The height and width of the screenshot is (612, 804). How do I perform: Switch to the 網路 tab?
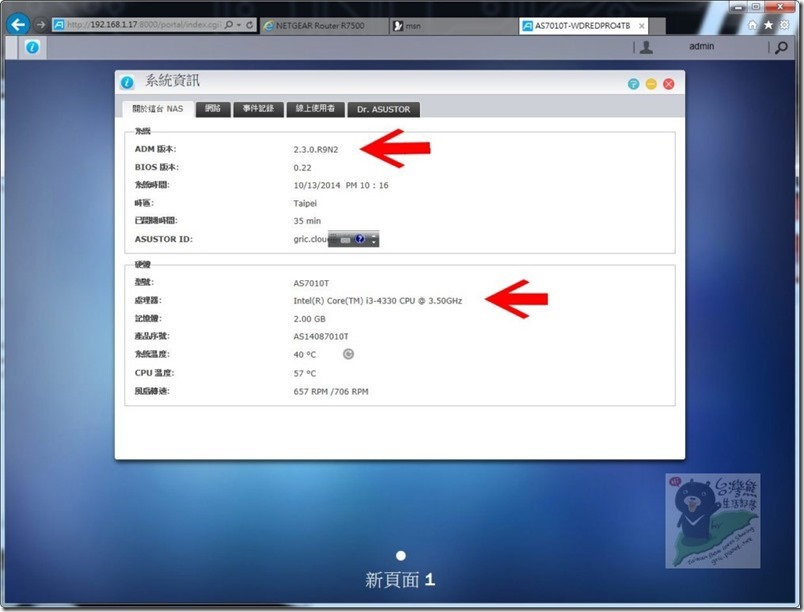coord(213,109)
